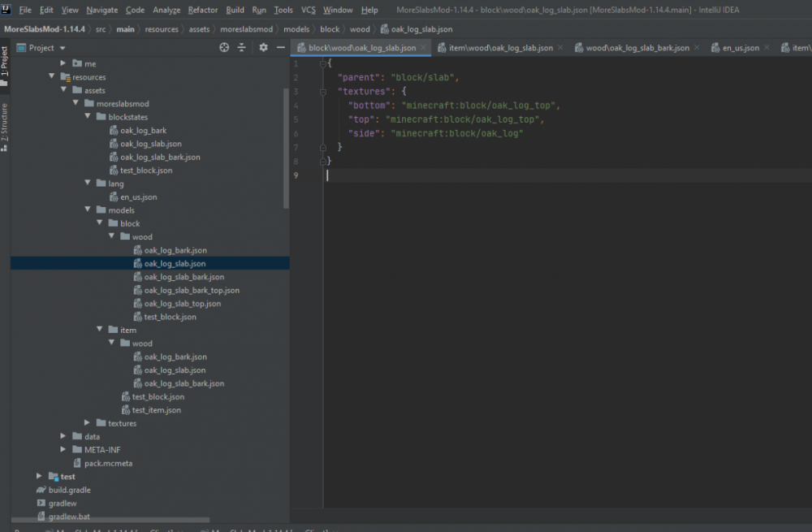Click the collapse all icon in Project panel
Screen dimensions: 812x532
[241, 48]
